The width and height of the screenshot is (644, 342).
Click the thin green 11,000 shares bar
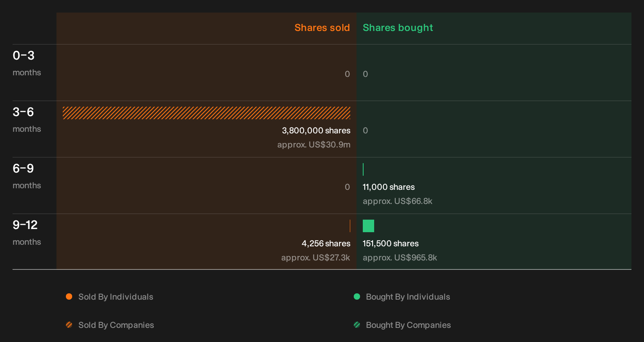click(x=363, y=169)
